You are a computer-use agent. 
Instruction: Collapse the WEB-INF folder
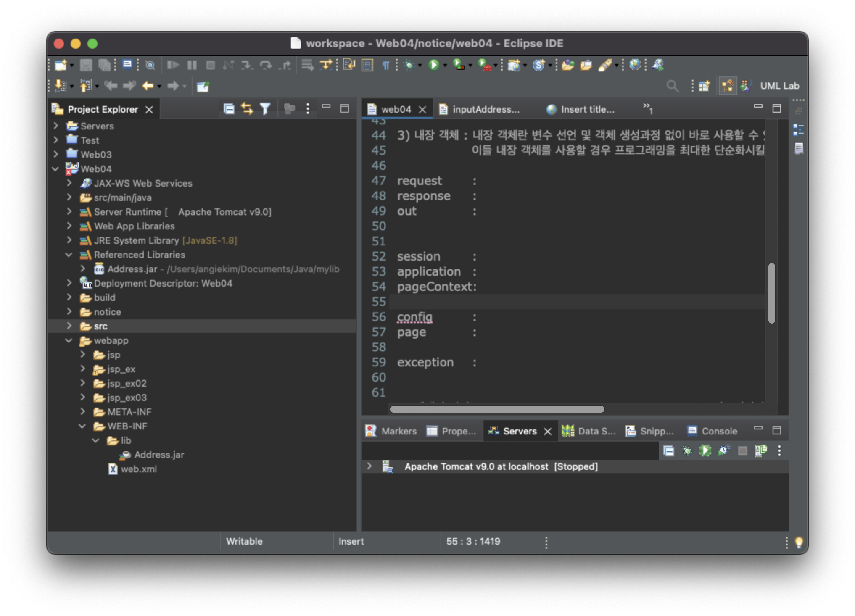[82, 426]
